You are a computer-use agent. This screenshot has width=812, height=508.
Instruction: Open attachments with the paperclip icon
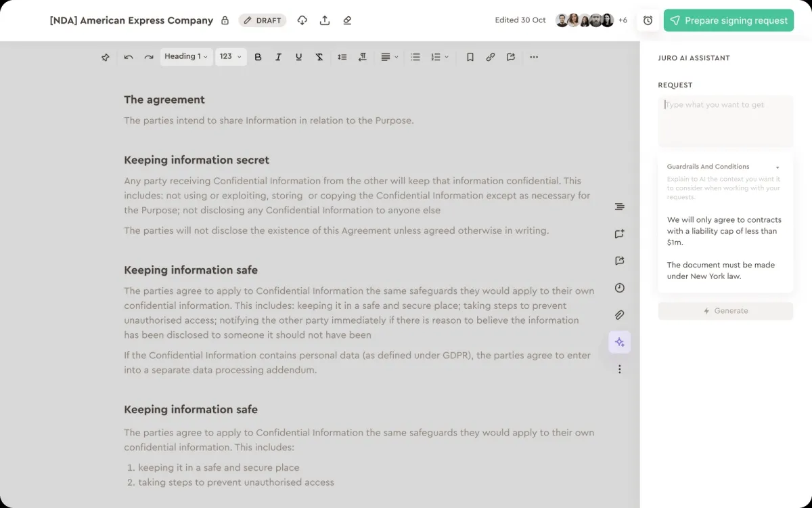point(619,315)
